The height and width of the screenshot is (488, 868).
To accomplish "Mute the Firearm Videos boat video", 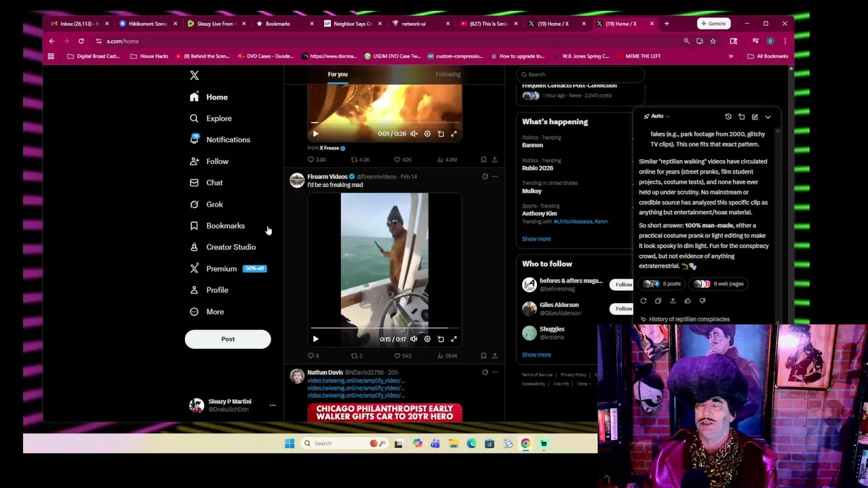I will [414, 339].
